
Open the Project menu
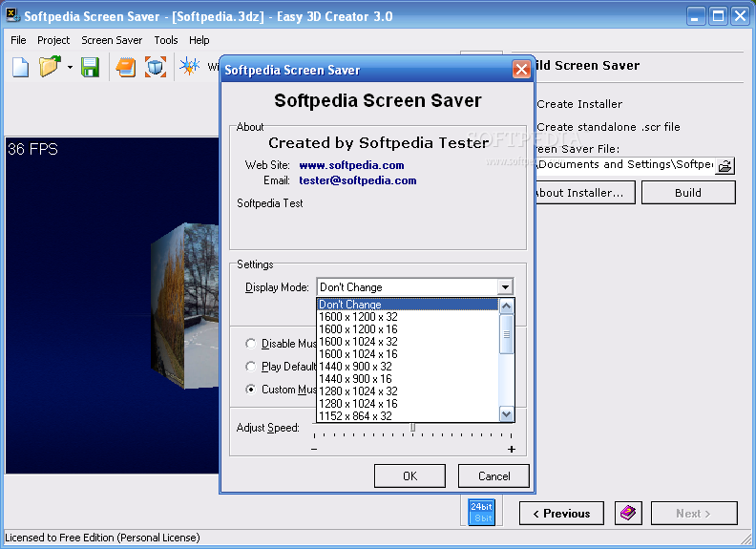click(53, 40)
